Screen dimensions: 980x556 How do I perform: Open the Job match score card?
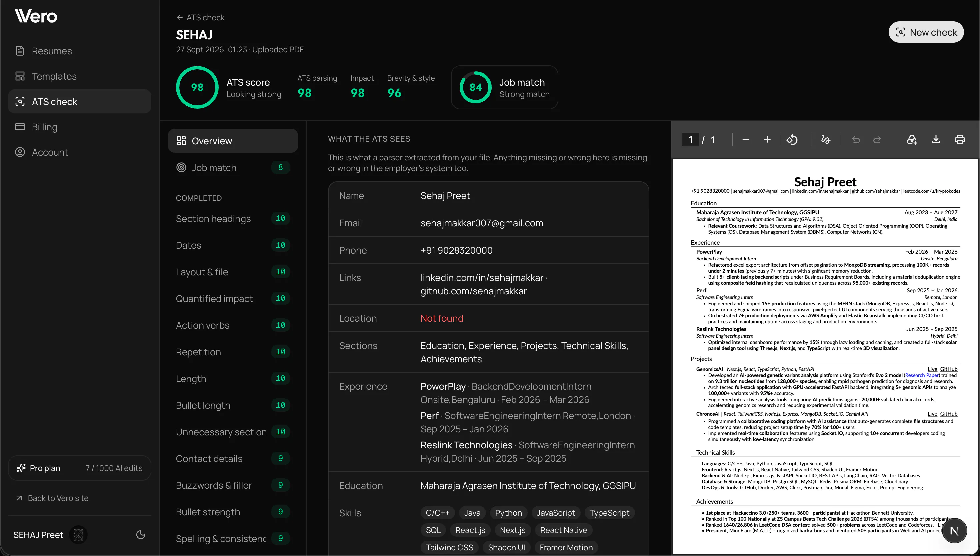coord(504,87)
